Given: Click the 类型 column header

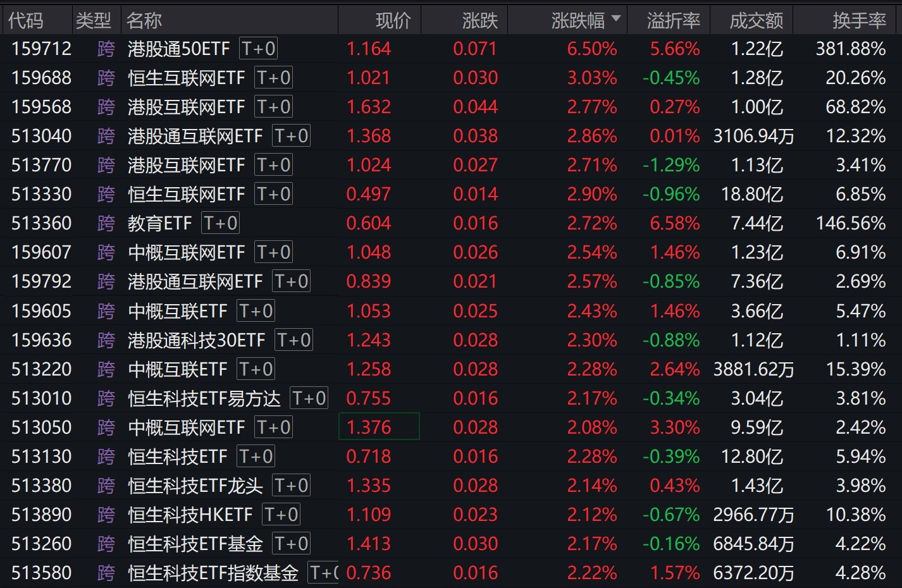Looking at the screenshot, I should point(93,21).
